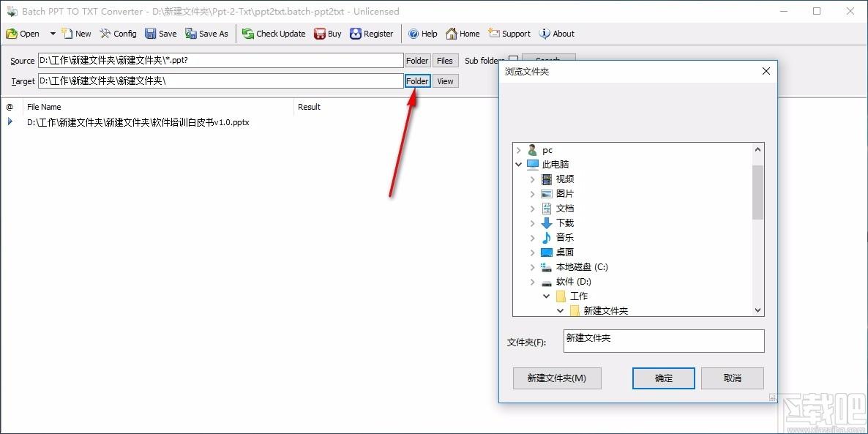
Task: Click the 文件夹(F) name field
Action: pyautogui.click(x=664, y=341)
